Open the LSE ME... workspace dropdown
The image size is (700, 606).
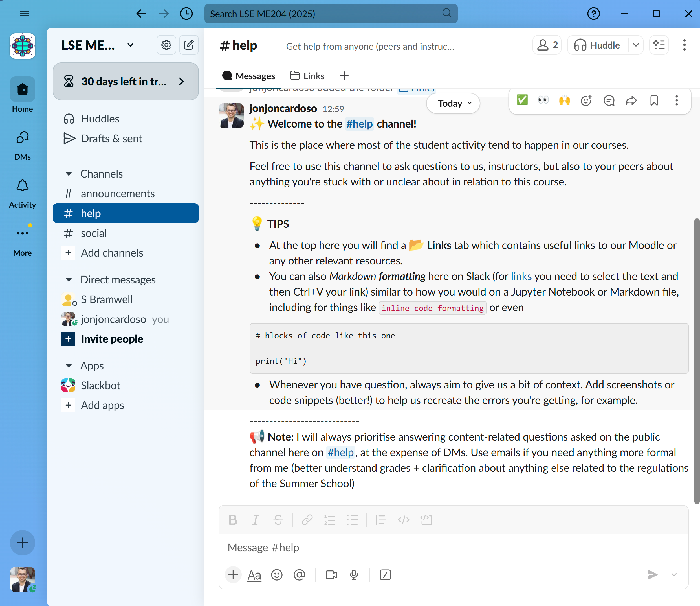pyautogui.click(x=98, y=45)
